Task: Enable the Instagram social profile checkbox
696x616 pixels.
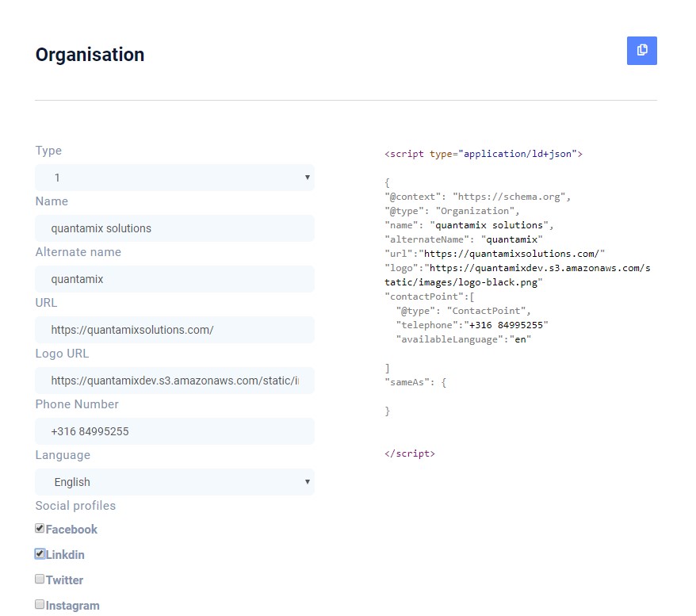Action: point(40,604)
